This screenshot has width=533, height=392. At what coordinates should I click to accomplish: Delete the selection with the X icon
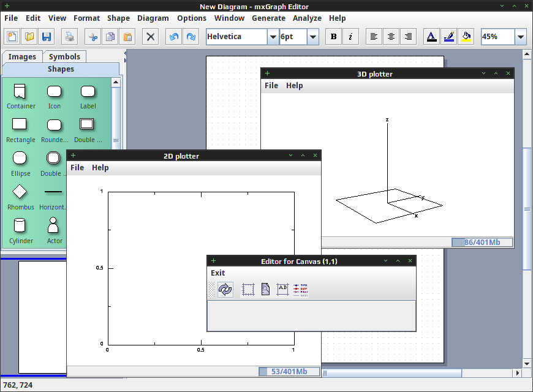[x=151, y=37]
